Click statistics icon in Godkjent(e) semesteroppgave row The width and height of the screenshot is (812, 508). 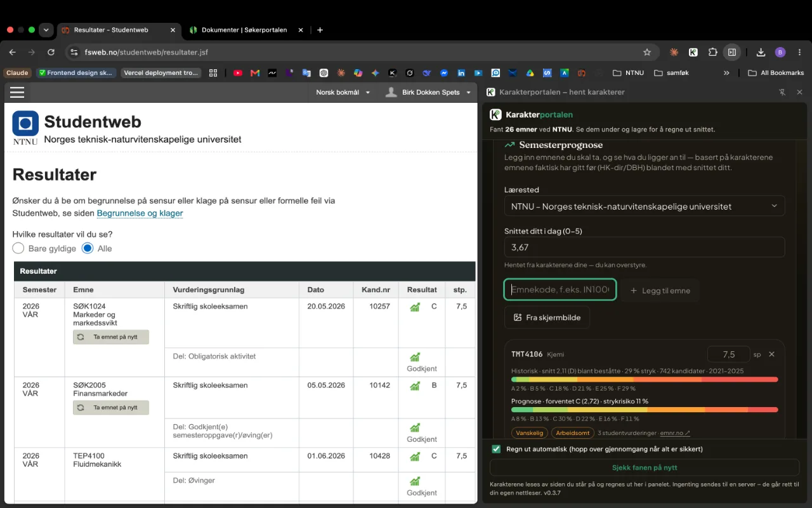(415, 428)
